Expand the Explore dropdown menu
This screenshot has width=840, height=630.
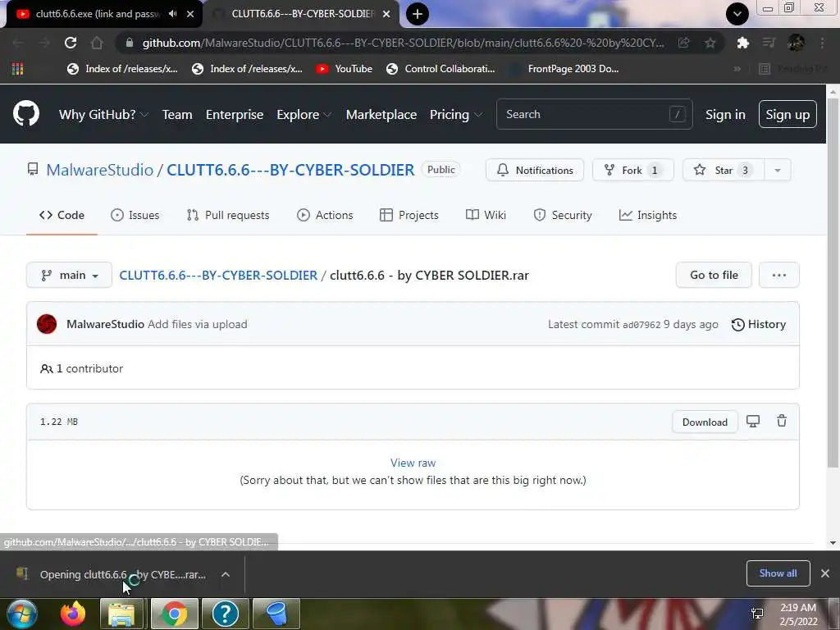click(x=304, y=115)
